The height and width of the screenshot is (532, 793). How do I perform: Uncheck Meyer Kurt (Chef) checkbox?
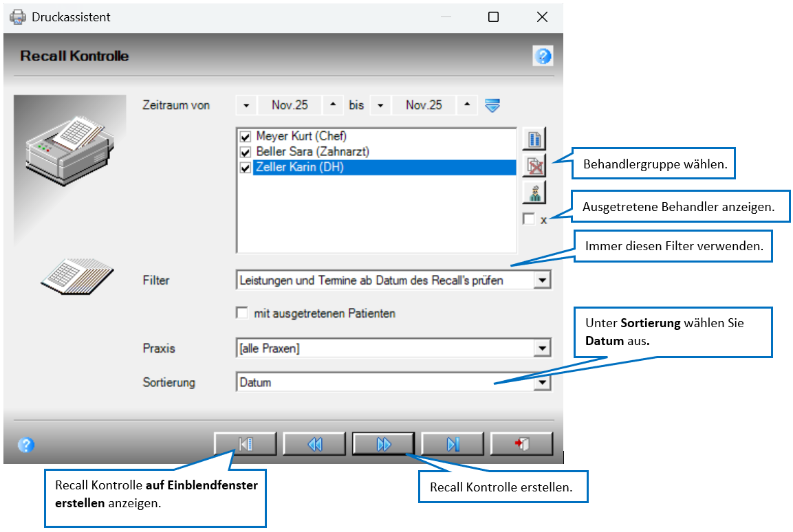[246, 137]
